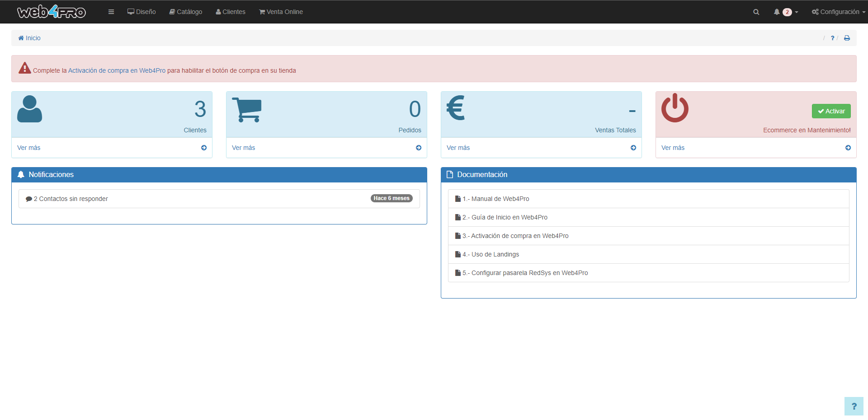Open the Catálogo menu
Screen dimensions: 868x420
point(186,12)
